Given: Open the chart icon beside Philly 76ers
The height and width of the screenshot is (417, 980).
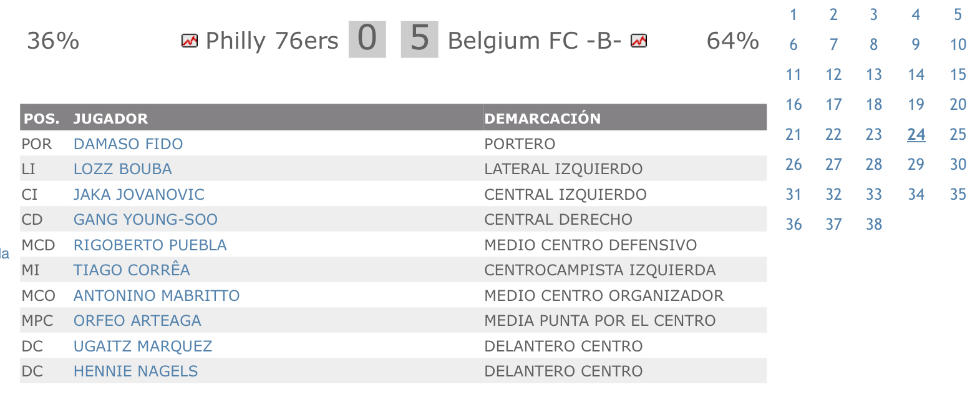Looking at the screenshot, I should (190, 41).
